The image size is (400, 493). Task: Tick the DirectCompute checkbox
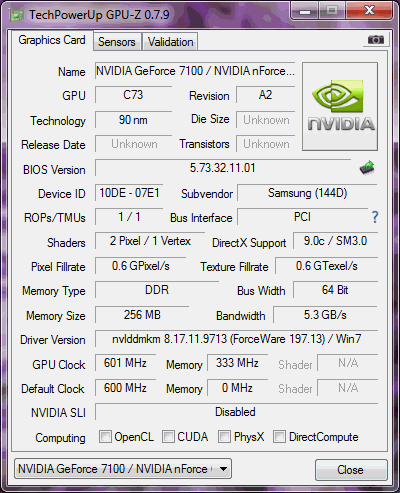tap(279, 436)
